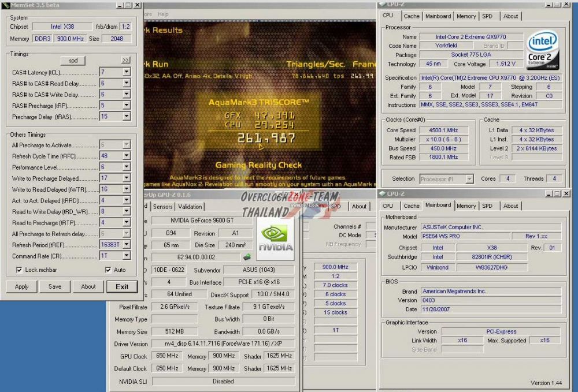Viewport: 578px width, 392px height.
Task: Open the Validation tab in GPU-Z
Action: point(190,207)
